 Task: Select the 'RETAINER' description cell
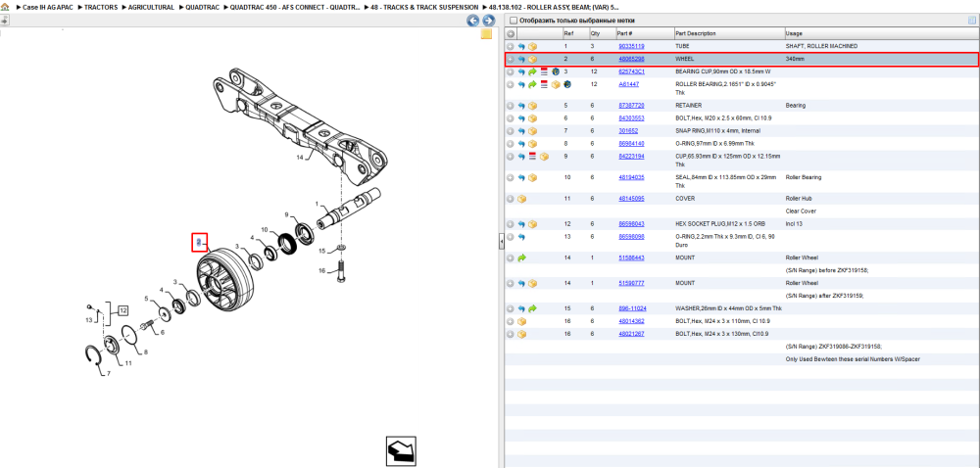coord(688,106)
